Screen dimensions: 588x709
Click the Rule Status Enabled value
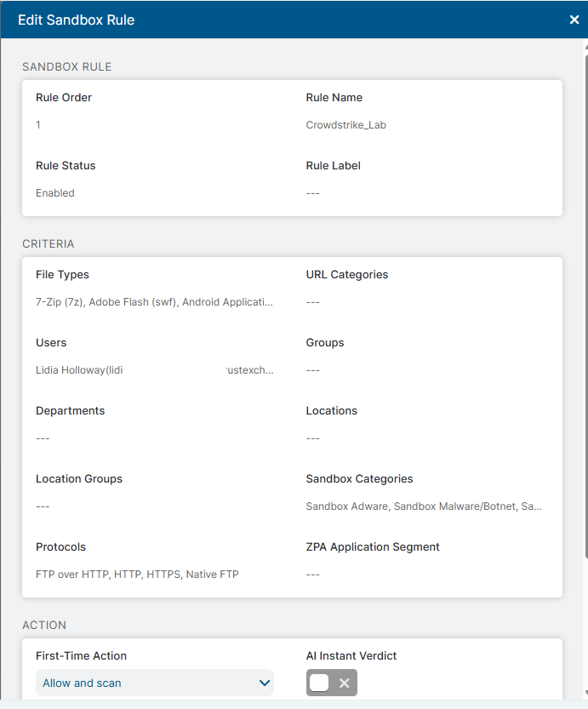coord(55,193)
